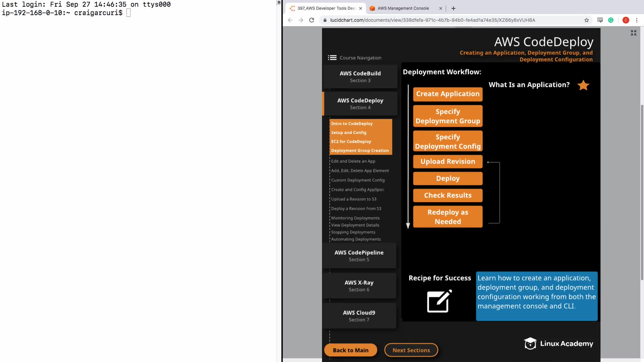Expand the AWS CodeBuild Section 3 panel
Viewport: 644px width, 362px height.
[360, 76]
